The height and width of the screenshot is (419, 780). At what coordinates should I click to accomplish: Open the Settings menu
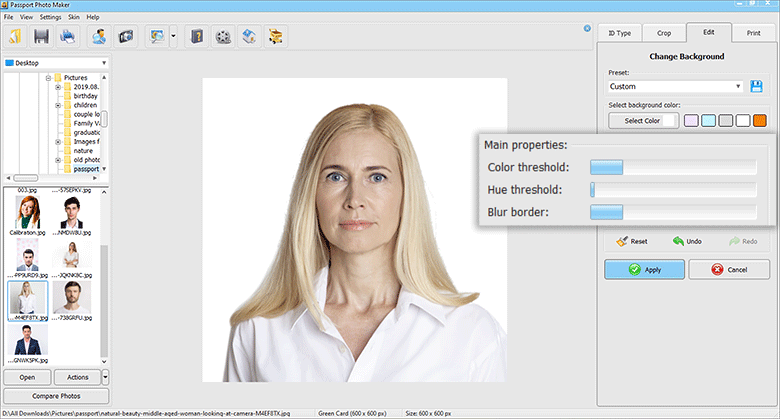pyautogui.click(x=50, y=17)
